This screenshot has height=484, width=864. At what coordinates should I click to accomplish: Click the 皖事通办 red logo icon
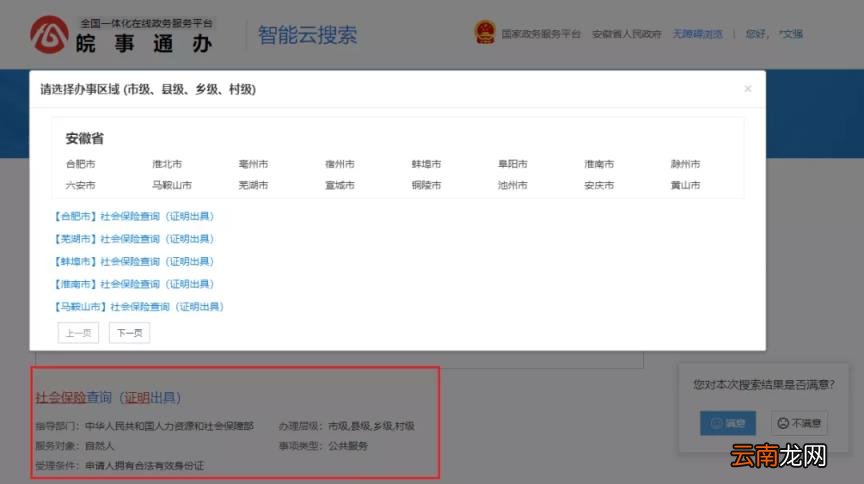(49, 35)
